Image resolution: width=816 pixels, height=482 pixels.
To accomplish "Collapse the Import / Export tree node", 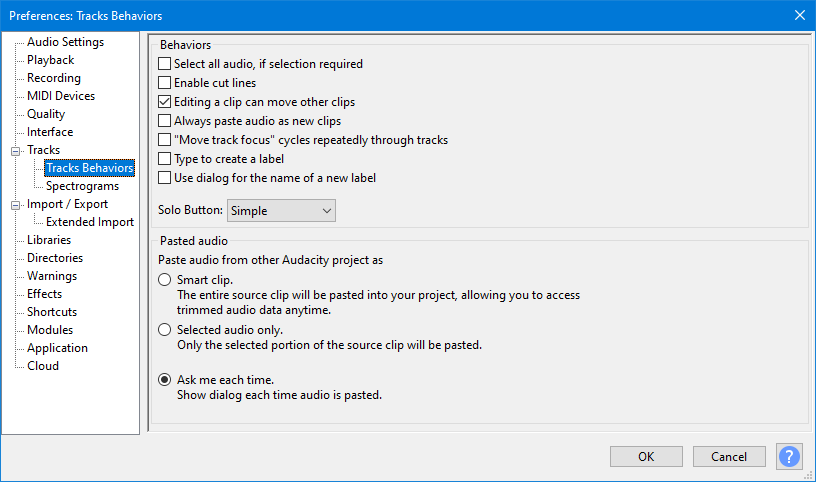I will tap(16, 205).
